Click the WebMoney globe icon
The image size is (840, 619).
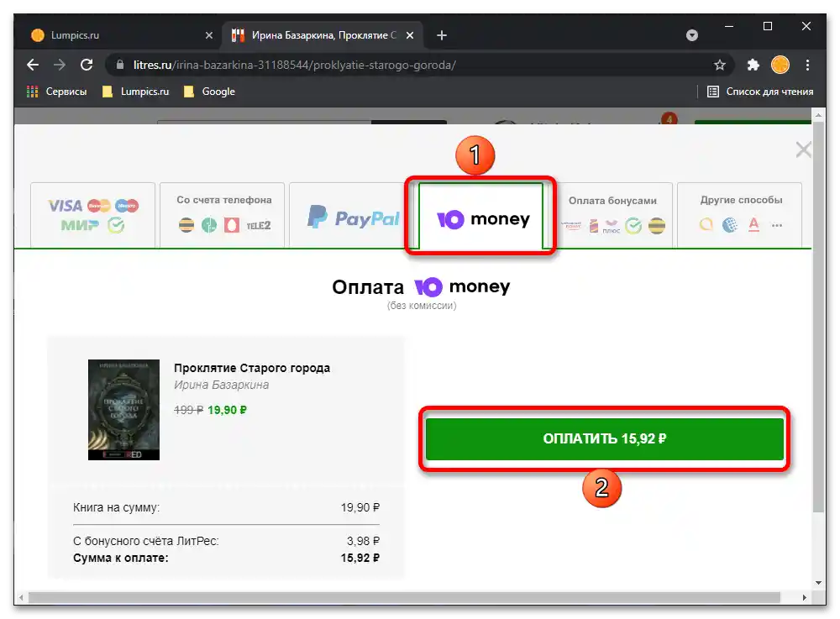click(x=730, y=225)
